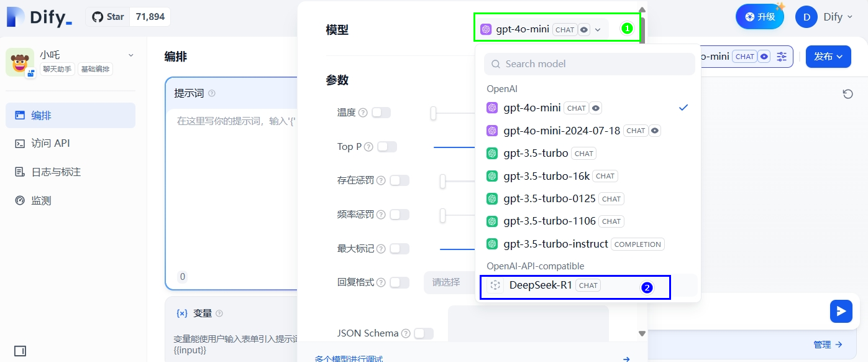Open the 发布 publish dropdown

(828, 57)
